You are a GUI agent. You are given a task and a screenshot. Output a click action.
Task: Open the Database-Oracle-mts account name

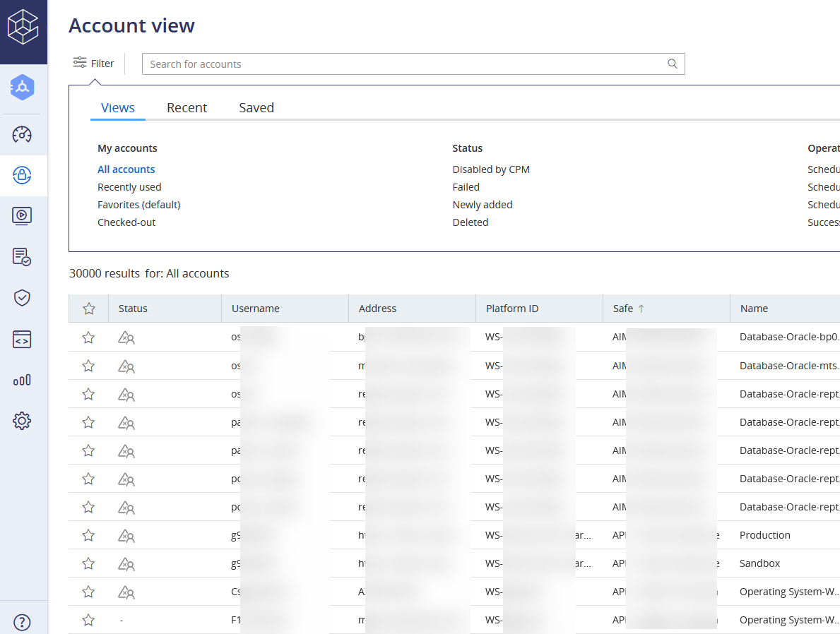pyautogui.click(x=789, y=366)
